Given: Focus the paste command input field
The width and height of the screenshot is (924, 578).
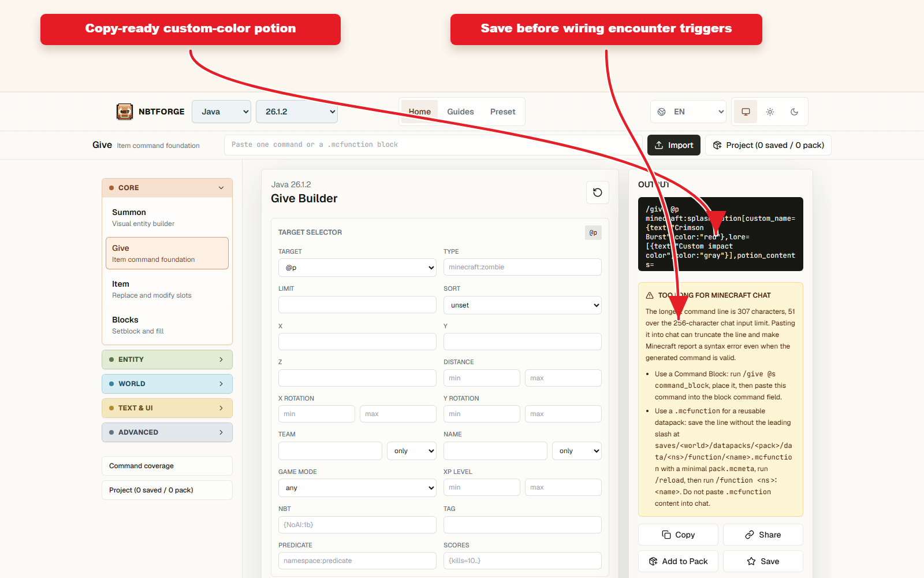Looking at the screenshot, I should pos(433,145).
